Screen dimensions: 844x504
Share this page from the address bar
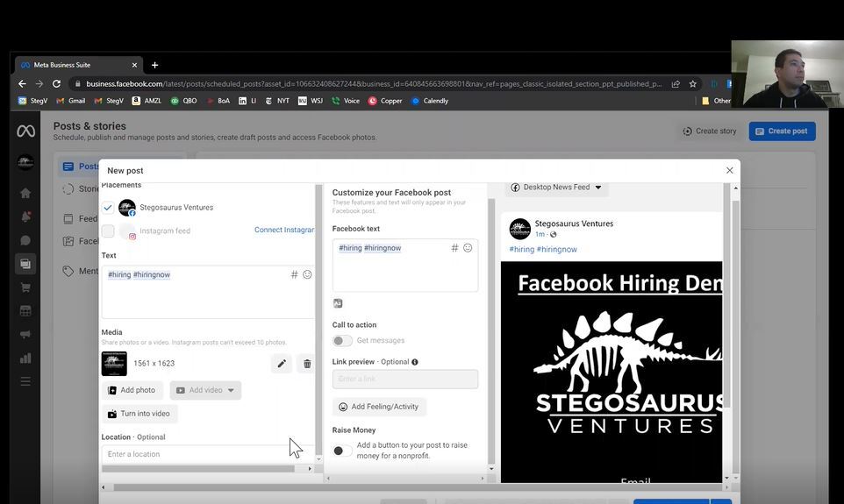click(x=676, y=84)
